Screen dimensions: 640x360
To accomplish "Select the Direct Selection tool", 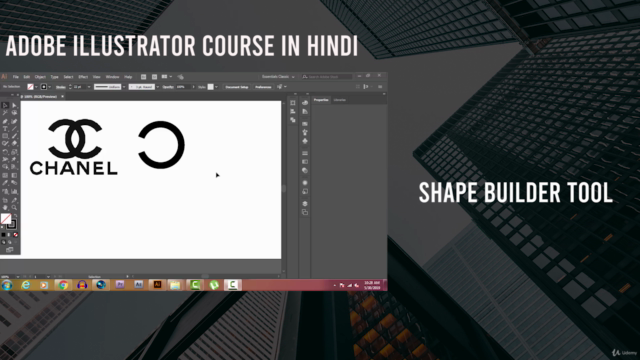I will point(14,105).
